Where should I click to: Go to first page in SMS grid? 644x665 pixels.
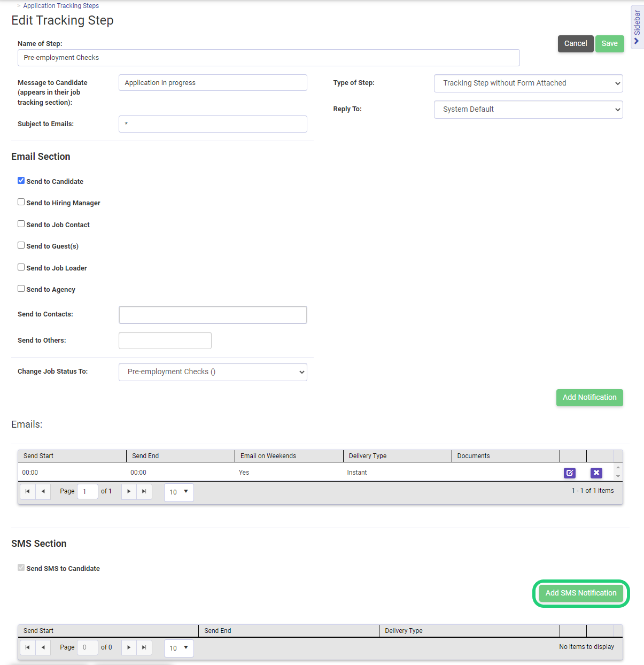pos(28,647)
